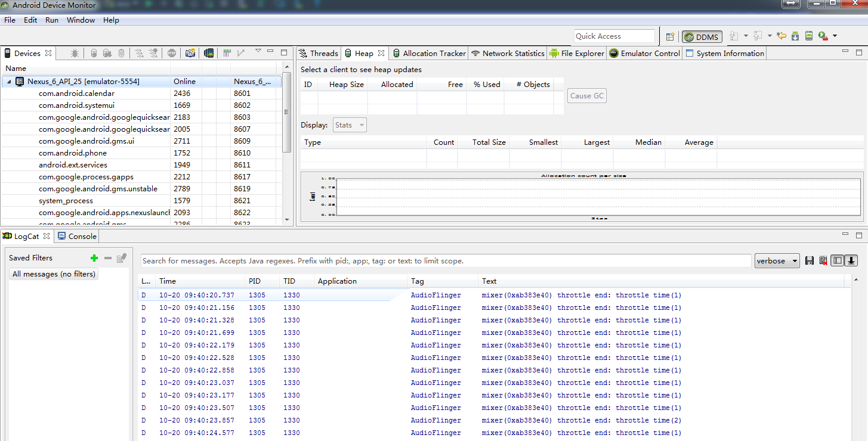Click the Total Size column header
The image size is (868, 441).
coord(483,142)
